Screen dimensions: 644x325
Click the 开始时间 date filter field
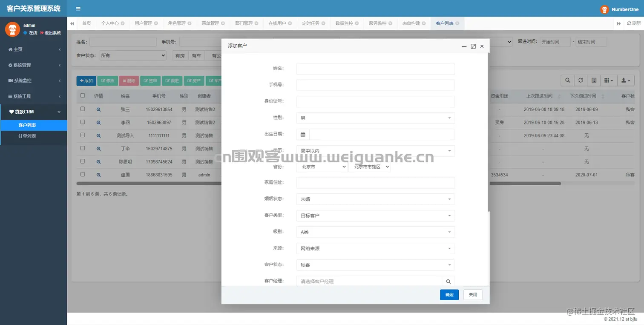click(x=555, y=42)
